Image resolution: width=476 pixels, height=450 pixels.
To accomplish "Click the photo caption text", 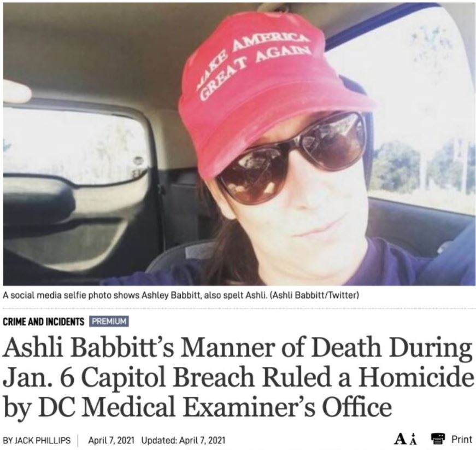I will coord(181,295).
